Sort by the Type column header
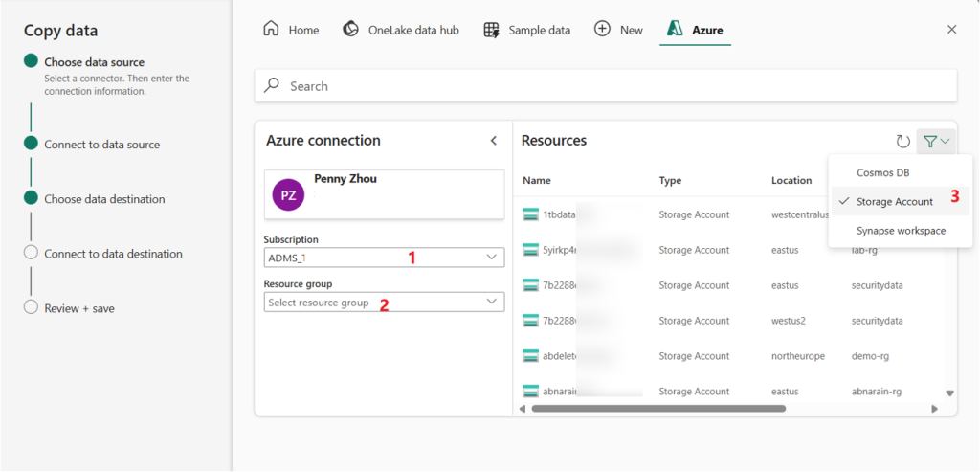The width and height of the screenshot is (980, 472). [670, 181]
